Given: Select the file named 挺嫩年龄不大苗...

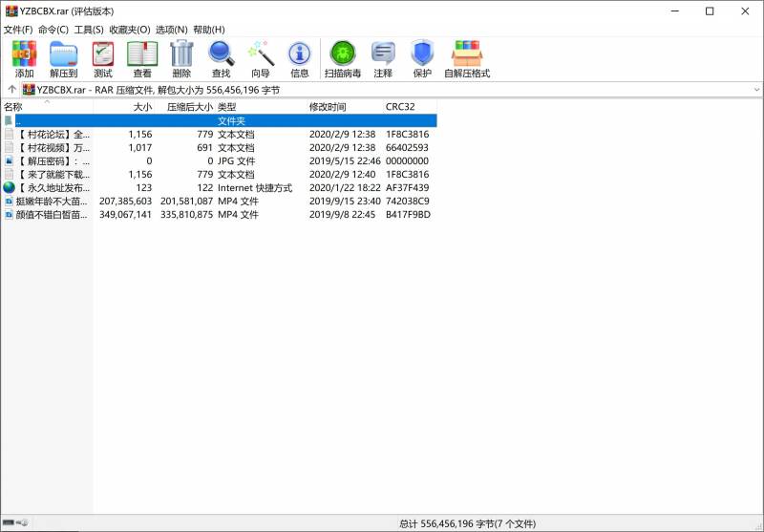Looking at the screenshot, I should coord(53,202).
